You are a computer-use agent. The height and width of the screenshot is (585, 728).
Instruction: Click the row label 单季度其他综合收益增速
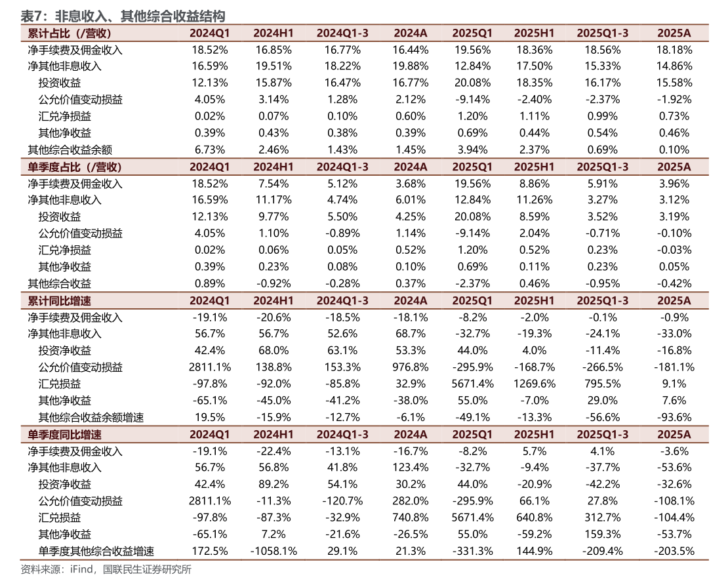[96, 551]
